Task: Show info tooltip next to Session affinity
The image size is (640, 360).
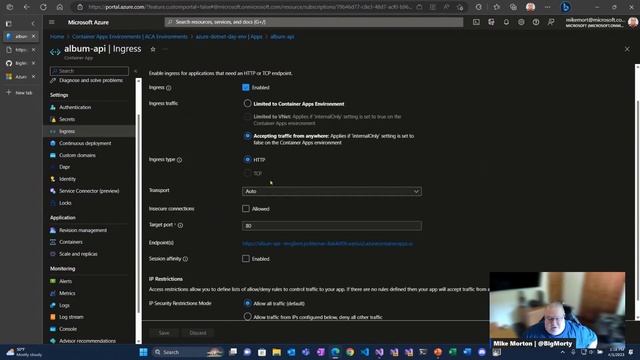Action: point(185,259)
